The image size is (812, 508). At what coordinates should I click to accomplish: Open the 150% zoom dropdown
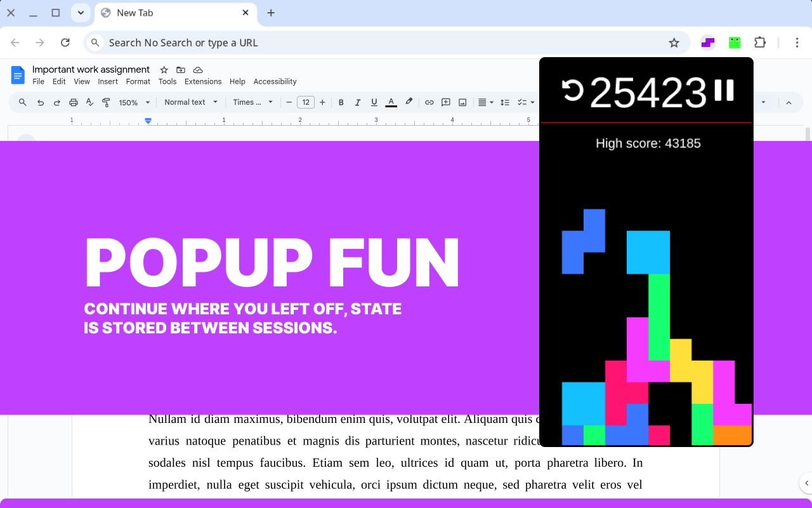[134, 102]
